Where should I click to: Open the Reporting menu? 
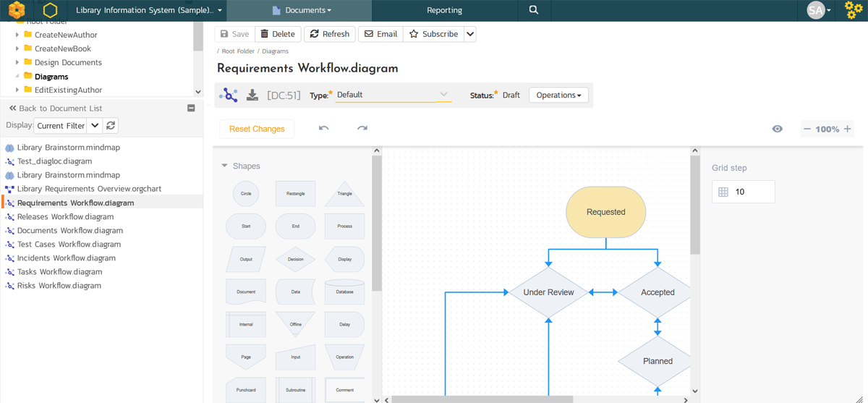pyautogui.click(x=444, y=10)
